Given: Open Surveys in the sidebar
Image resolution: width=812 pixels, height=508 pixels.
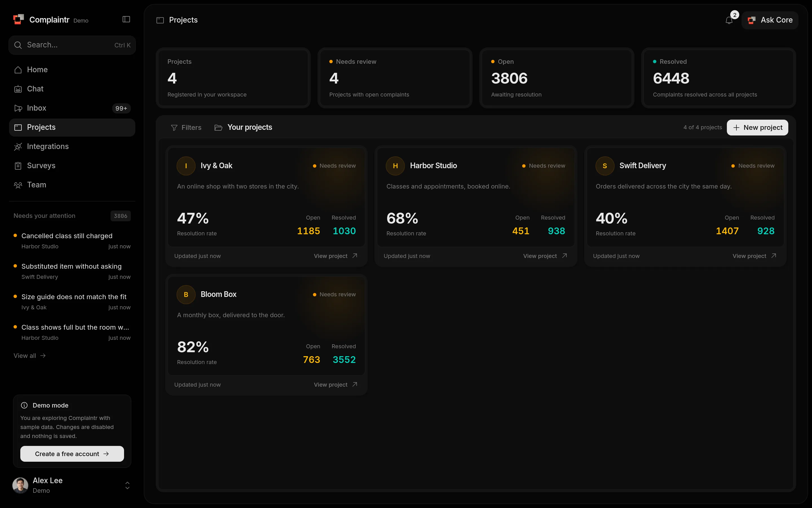Looking at the screenshot, I should pos(72,166).
